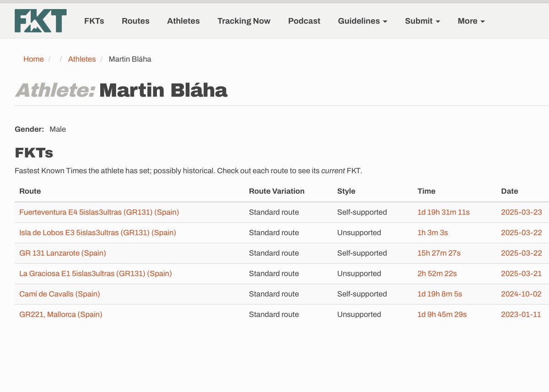The height and width of the screenshot is (392, 549).
Task: Open Camí de Cavalls route link
Action: pos(59,294)
